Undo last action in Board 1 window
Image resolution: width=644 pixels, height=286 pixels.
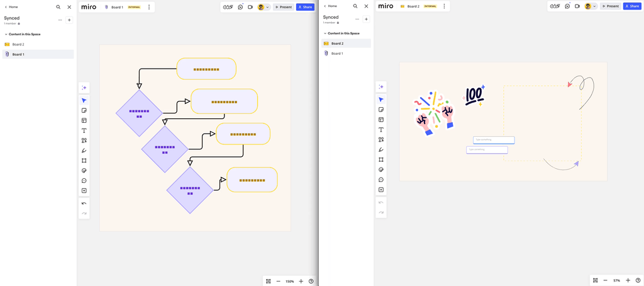(84, 203)
